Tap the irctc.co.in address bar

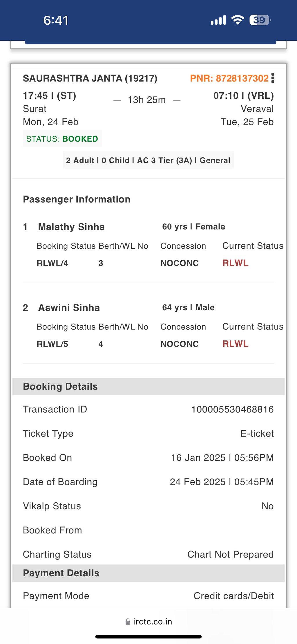tap(148, 621)
